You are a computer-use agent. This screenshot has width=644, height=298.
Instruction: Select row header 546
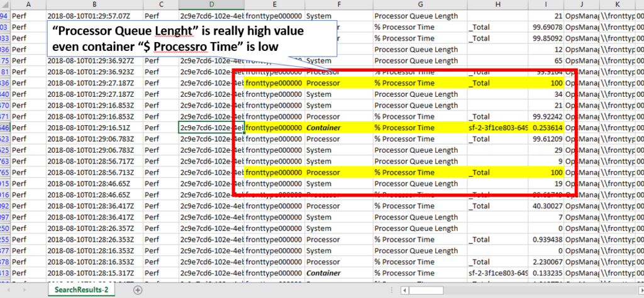5,128
